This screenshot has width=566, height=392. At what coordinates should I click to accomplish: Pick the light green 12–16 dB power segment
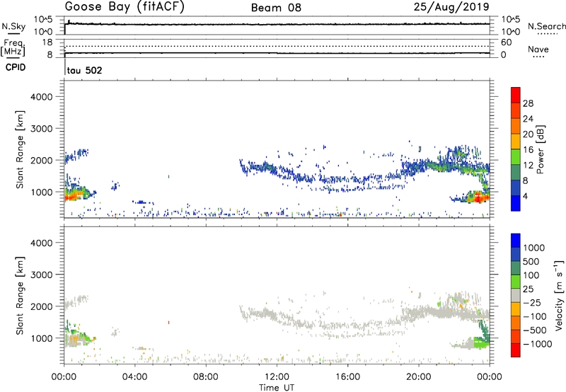coord(516,157)
